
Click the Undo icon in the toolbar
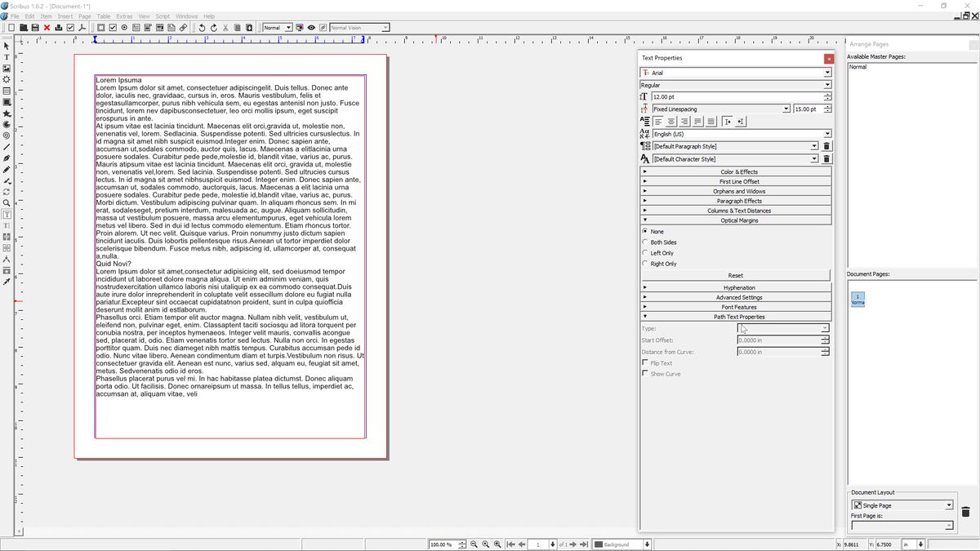click(202, 27)
